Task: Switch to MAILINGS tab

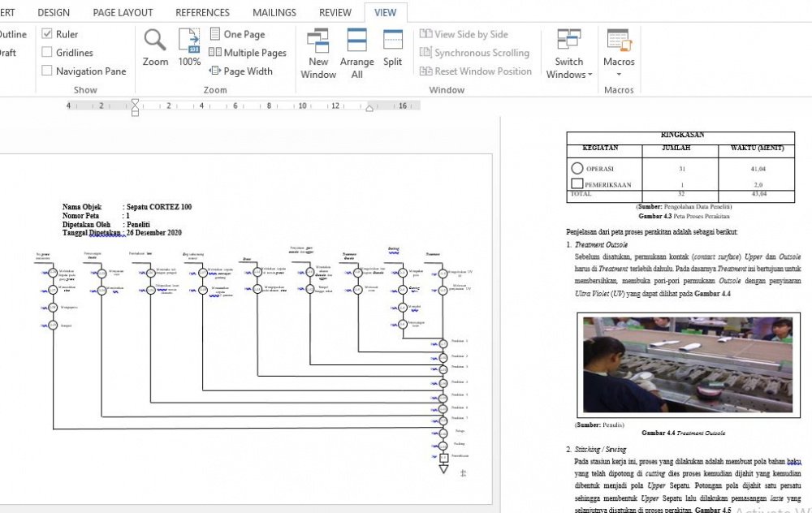Action: click(x=274, y=12)
